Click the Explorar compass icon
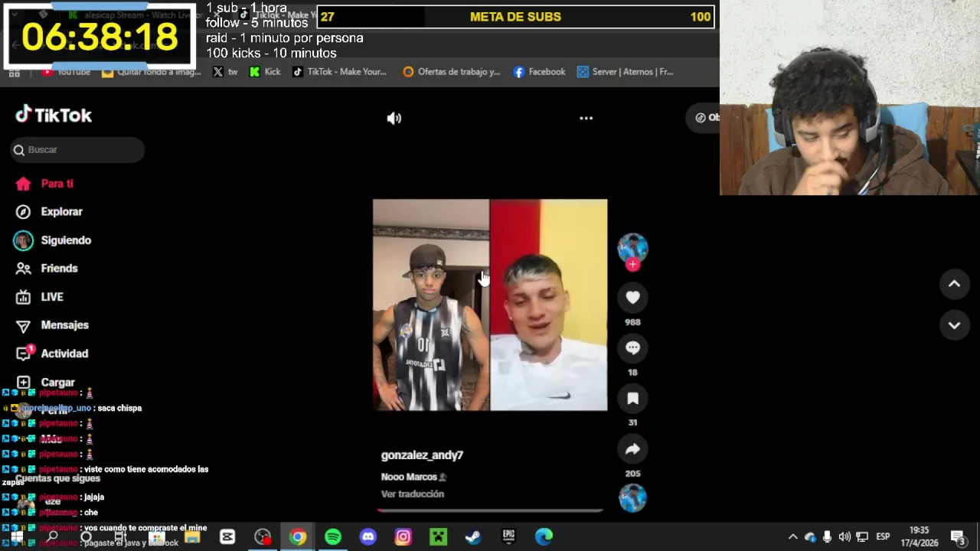Image resolution: width=980 pixels, height=551 pixels. tap(23, 212)
